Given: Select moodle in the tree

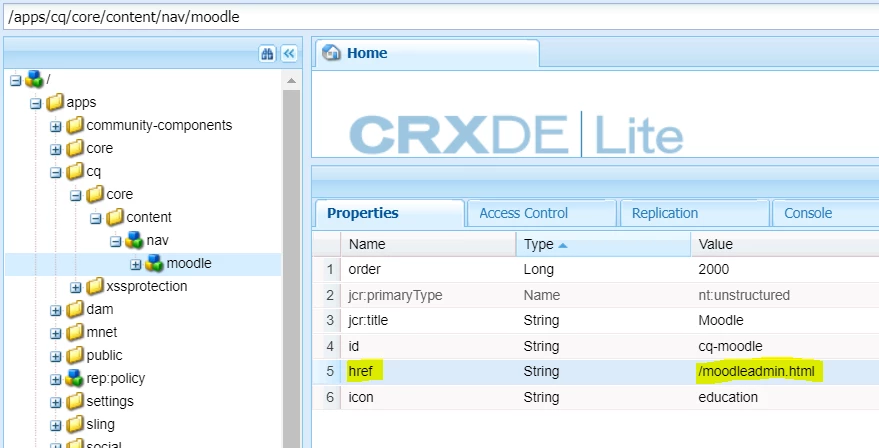Looking at the screenshot, I should (189, 263).
